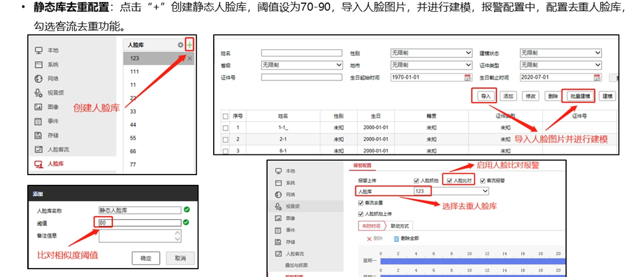This screenshot has height=277, width=644.
Task: Toggle the 客流去重 checkbox
Action: coord(361,203)
